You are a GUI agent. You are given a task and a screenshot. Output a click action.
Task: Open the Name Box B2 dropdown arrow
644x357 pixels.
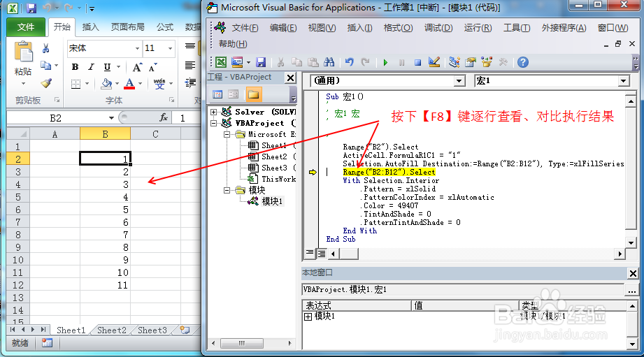coord(111,118)
